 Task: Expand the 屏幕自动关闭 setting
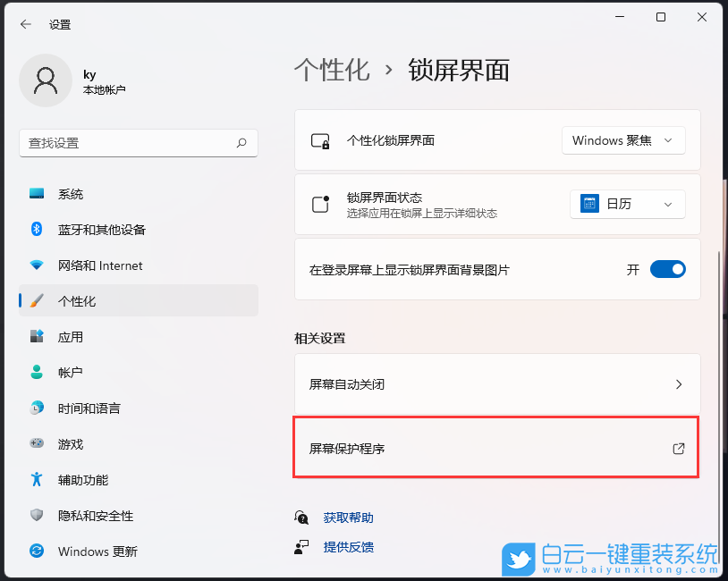tap(495, 383)
